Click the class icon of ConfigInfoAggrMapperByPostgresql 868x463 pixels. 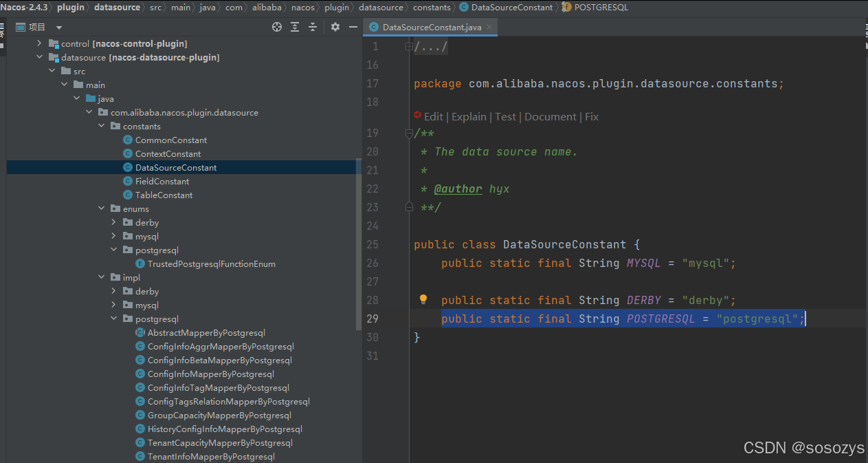click(x=140, y=346)
